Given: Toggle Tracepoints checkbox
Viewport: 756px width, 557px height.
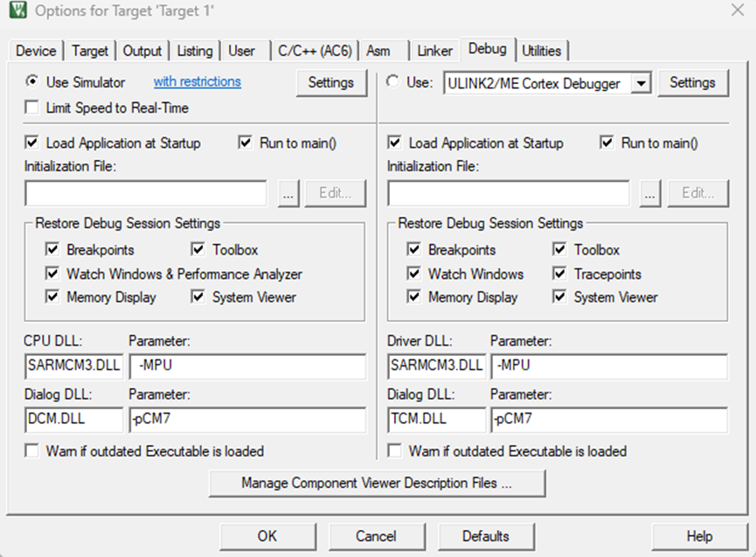Looking at the screenshot, I should [x=559, y=274].
